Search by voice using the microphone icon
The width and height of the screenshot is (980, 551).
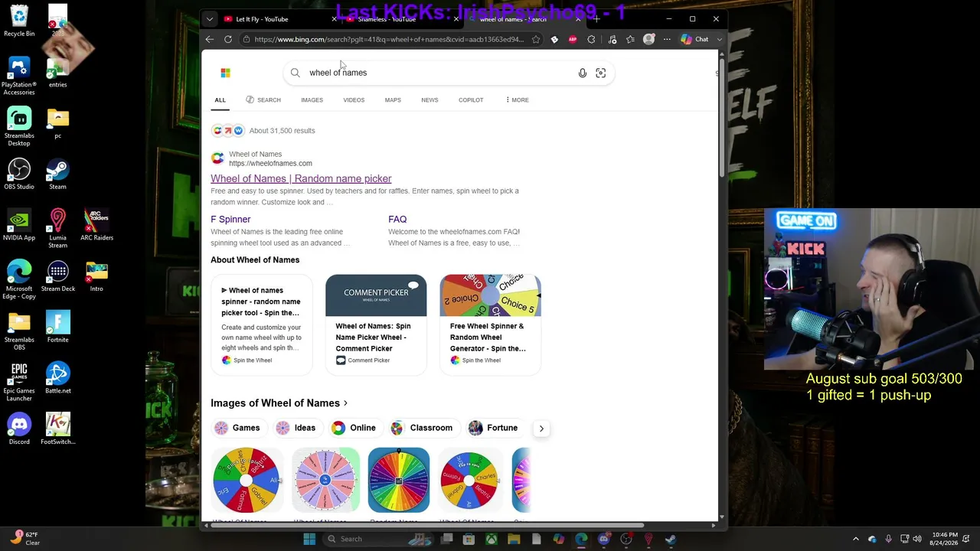click(x=583, y=73)
